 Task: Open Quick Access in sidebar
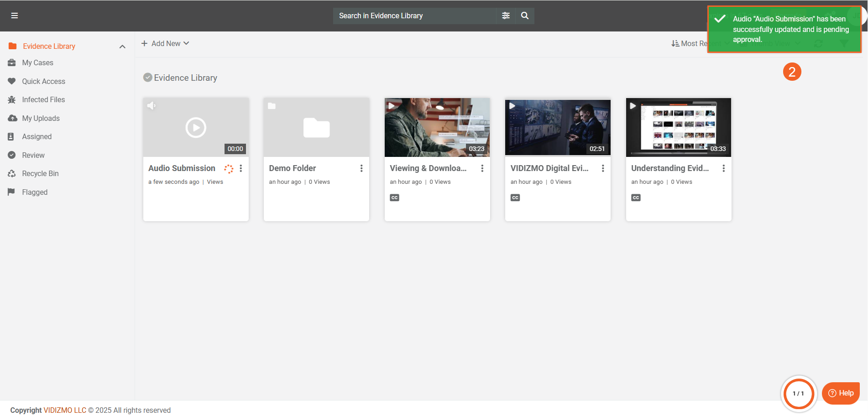click(x=43, y=81)
